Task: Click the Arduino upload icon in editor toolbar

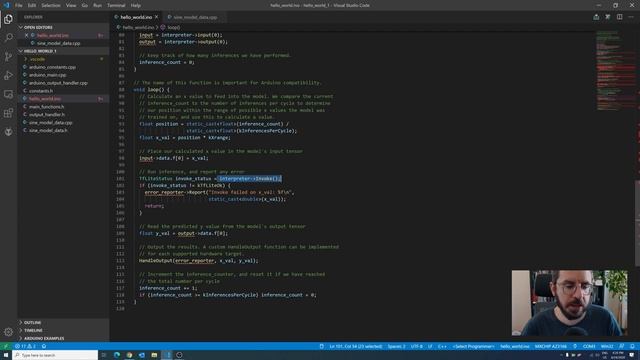Action: point(596,17)
